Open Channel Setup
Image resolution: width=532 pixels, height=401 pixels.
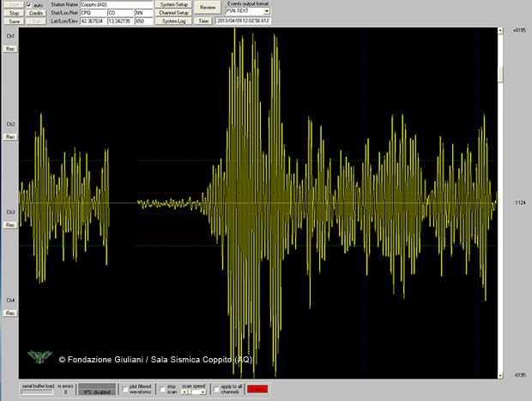(x=173, y=13)
